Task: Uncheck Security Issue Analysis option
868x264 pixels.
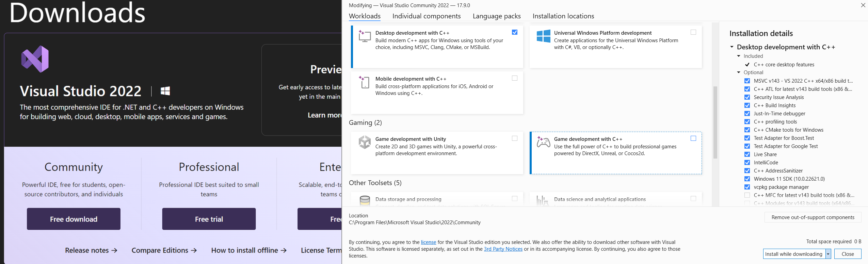Action: click(x=747, y=97)
